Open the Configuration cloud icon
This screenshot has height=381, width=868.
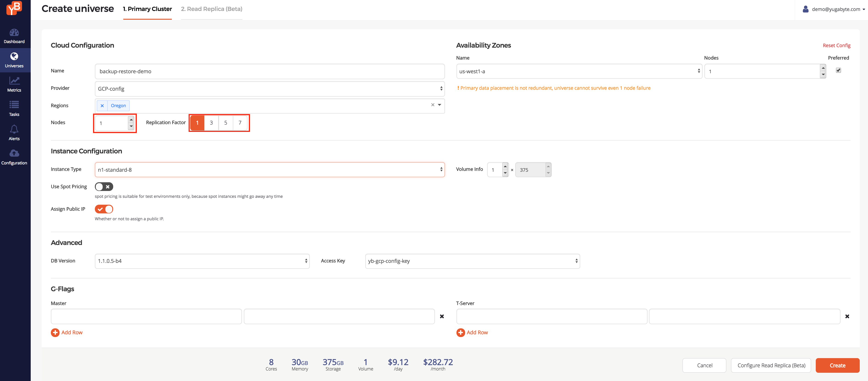pos(14,153)
